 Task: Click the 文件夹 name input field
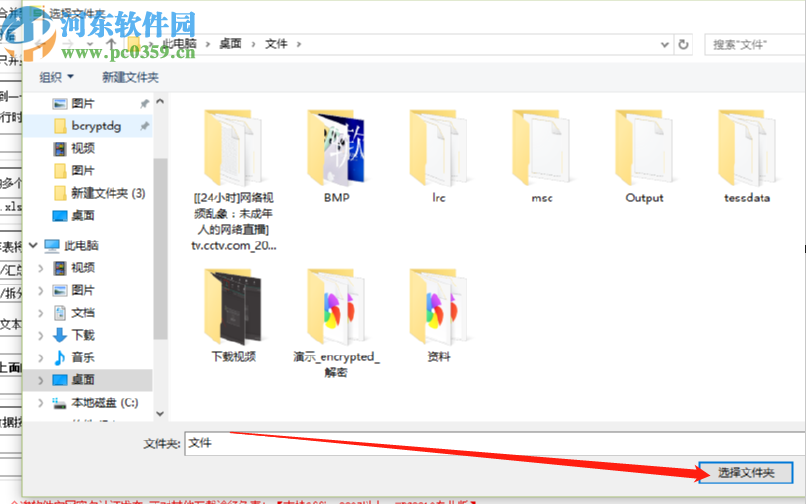tap(495, 443)
